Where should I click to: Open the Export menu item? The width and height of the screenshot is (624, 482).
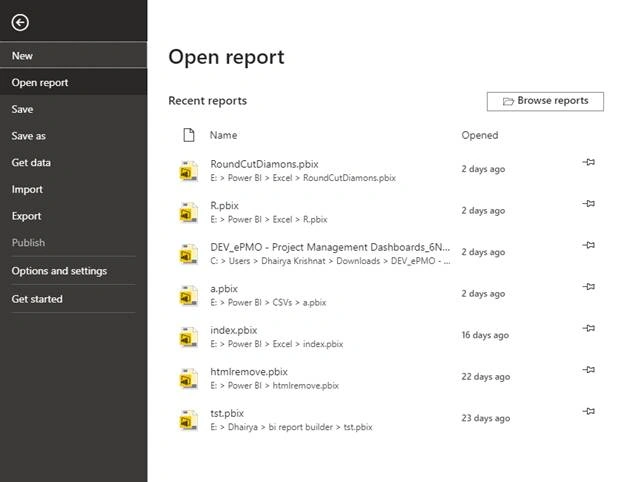(x=73, y=216)
